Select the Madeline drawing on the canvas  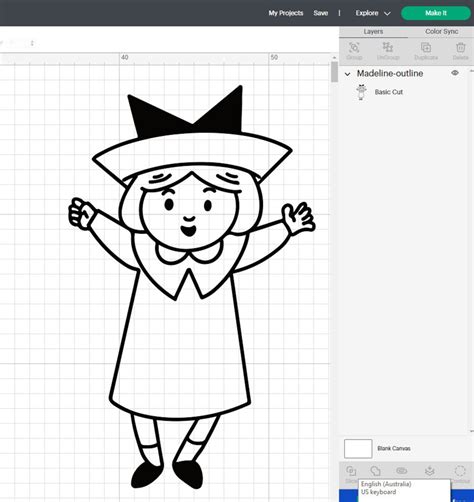click(192, 287)
